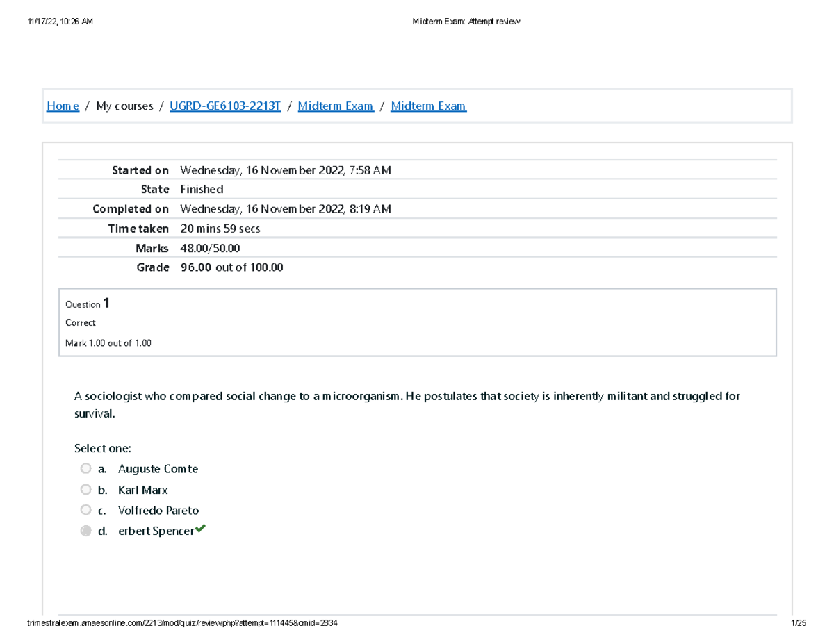
Task: Select the radio button for Auguste Comte
Action: point(85,469)
